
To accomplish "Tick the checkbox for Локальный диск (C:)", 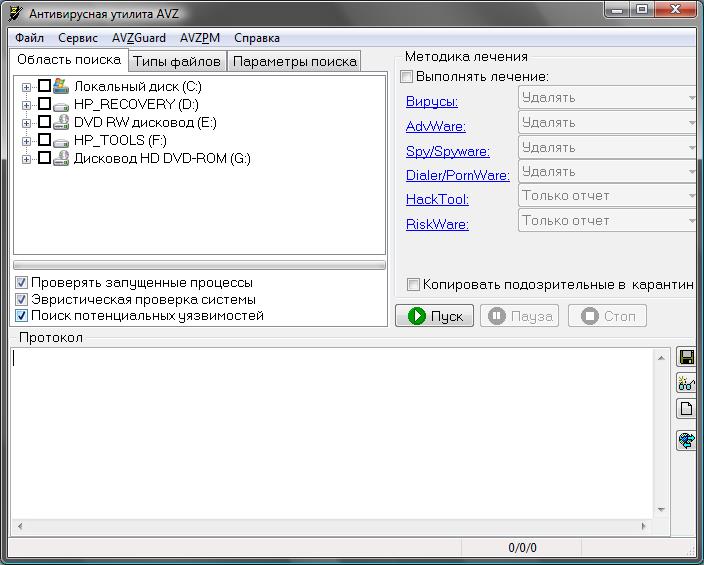I will 44,87.
